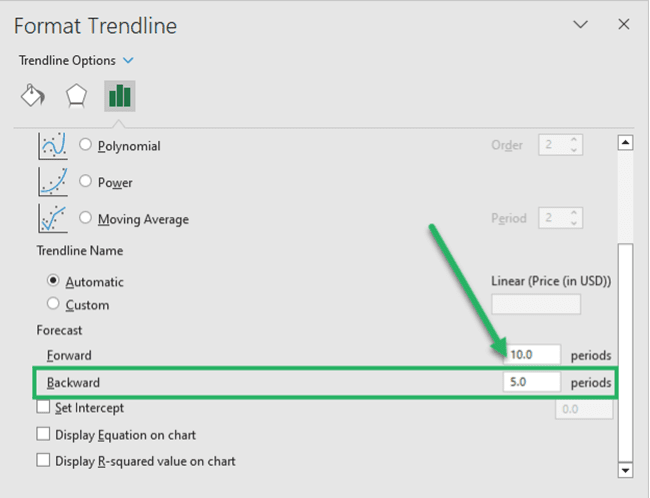Select the Polynomial radio button
650x498 pixels.
[x=85, y=145]
